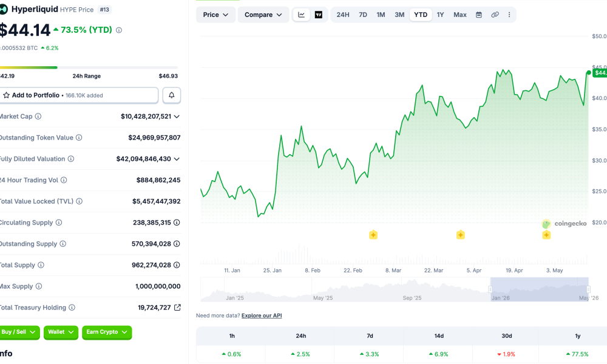Click Fully Diluted Valuation info icon
Image resolution: width=607 pixels, height=364 pixels.
tap(71, 159)
